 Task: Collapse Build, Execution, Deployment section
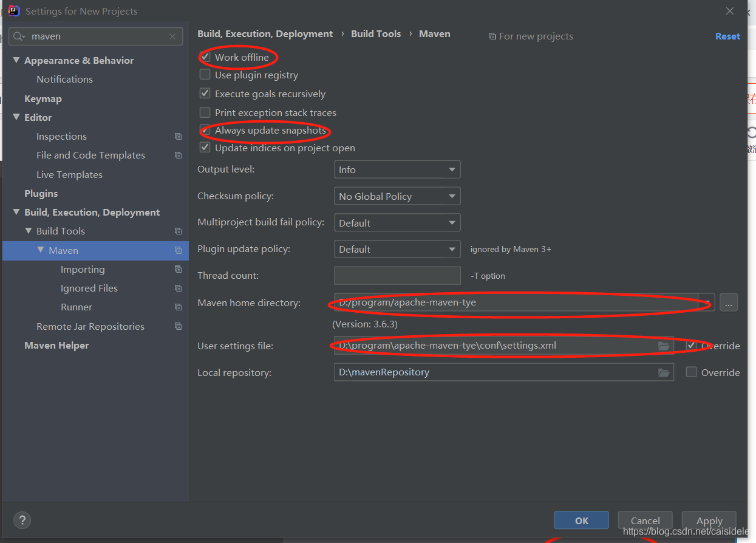pyautogui.click(x=16, y=213)
